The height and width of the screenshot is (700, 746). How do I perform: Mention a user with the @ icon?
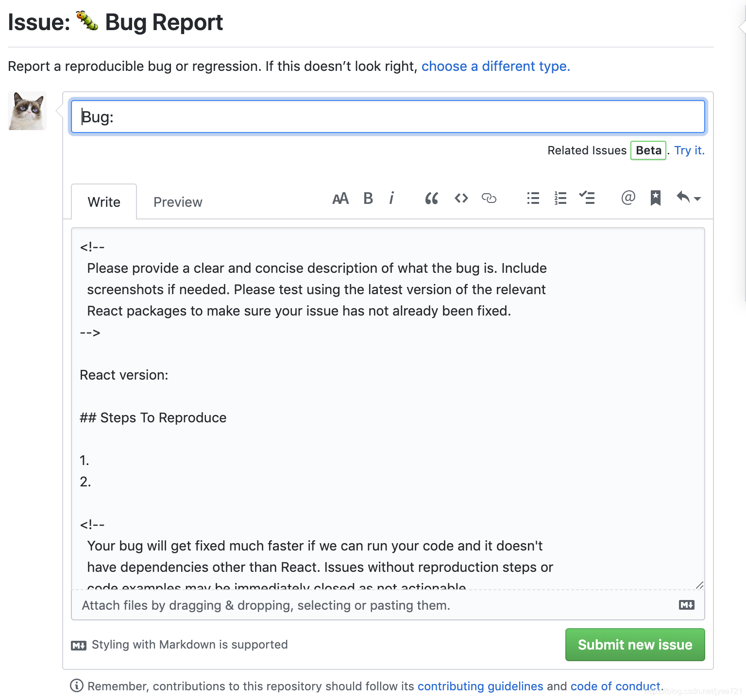628,198
